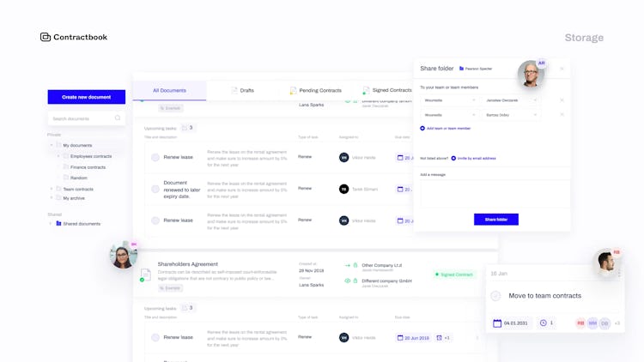
Task: Switch to the Signed Contracts tab
Action: coord(387,90)
